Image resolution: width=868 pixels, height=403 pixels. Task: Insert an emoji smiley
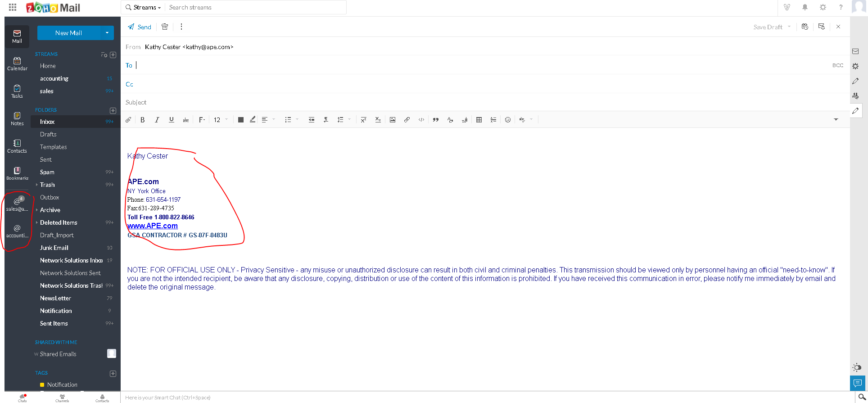coord(508,120)
